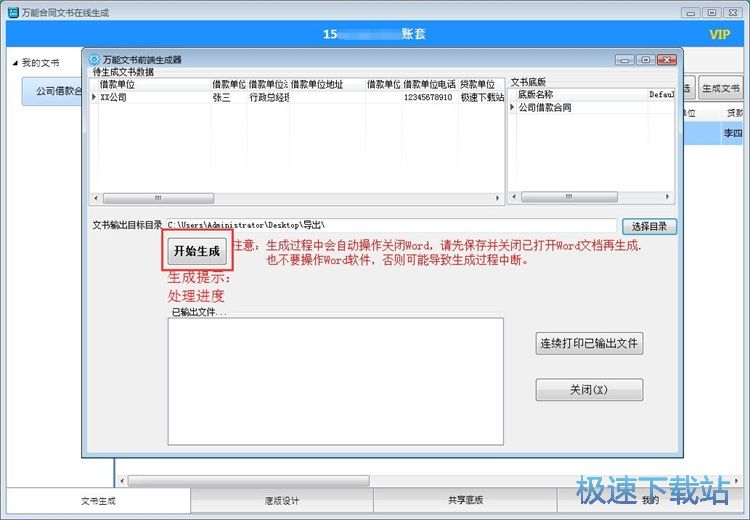Click phone number 12345678910 cell
The image size is (750, 520).
click(428, 97)
